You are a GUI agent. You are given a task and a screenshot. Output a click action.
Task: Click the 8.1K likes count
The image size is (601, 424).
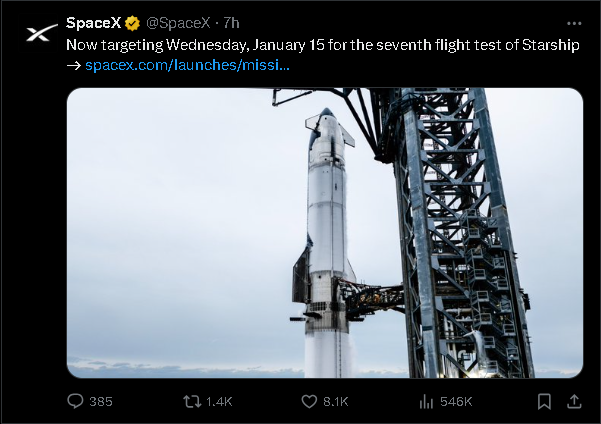pyautogui.click(x=335, y=402)
